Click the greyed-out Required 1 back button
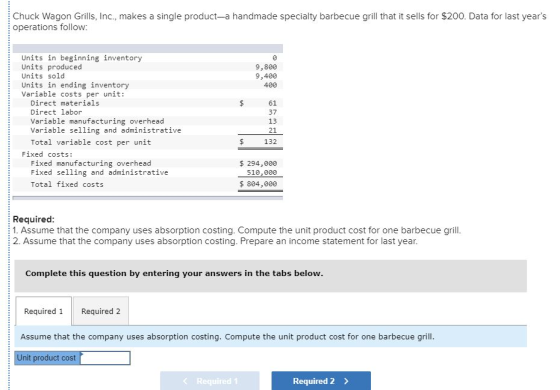 pyautogui.click(x=210, y=381)
